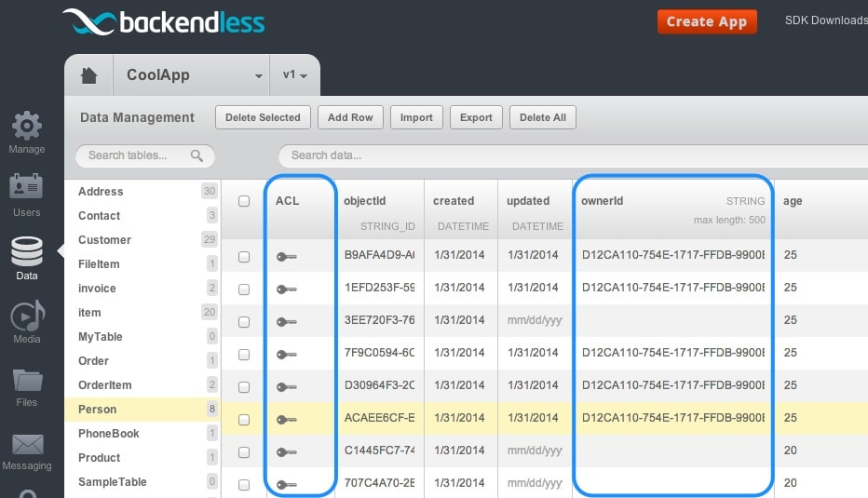Open the Files folder icon

click(27, 381)
